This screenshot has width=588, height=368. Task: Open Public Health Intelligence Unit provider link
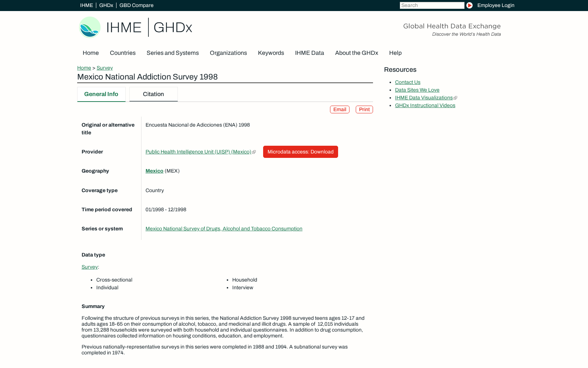click(x=198, y=152)
